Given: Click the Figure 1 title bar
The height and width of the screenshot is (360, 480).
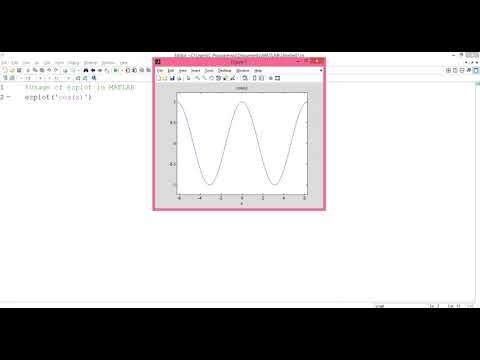Looking at the screenshot, I should click(x=239, y=62).
